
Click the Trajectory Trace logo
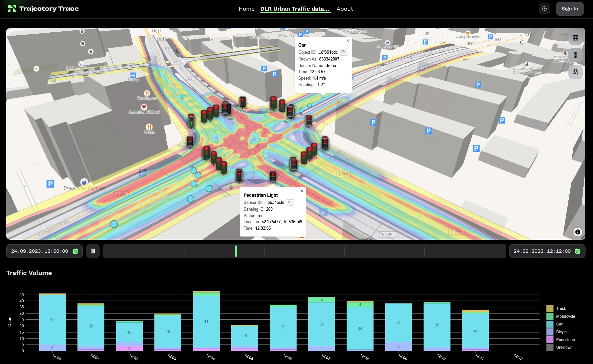(x=42, y=8)
